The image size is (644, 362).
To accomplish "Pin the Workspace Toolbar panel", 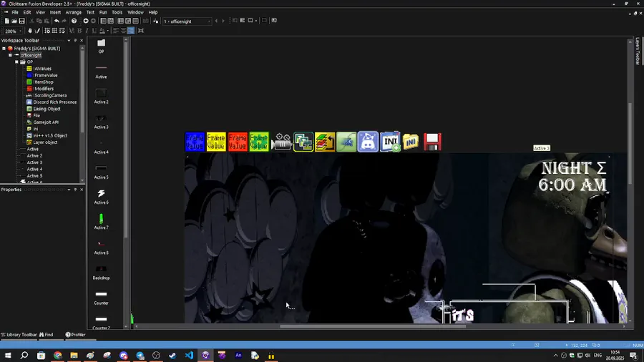I will [x=75, y=41].
